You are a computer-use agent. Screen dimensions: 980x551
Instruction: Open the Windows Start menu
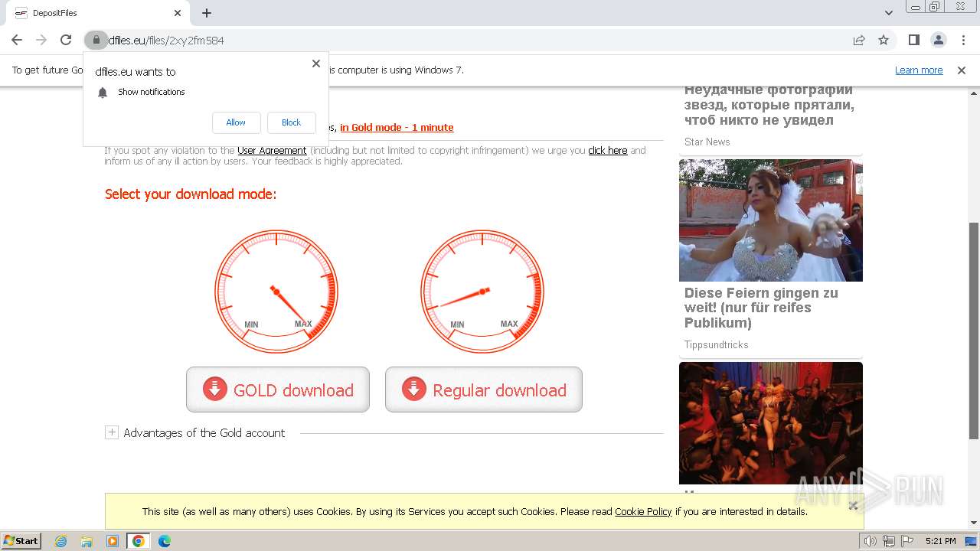(x=21, y=540)
